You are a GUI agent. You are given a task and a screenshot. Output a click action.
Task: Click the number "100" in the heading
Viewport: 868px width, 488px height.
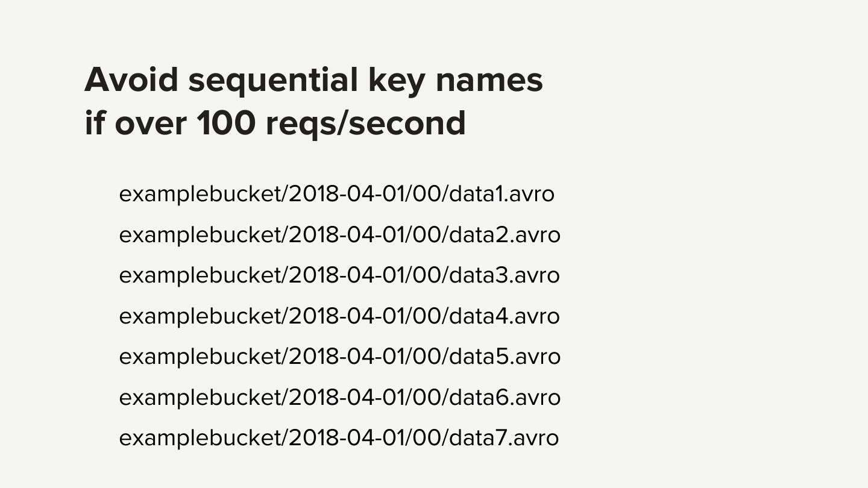click(225, 123)
